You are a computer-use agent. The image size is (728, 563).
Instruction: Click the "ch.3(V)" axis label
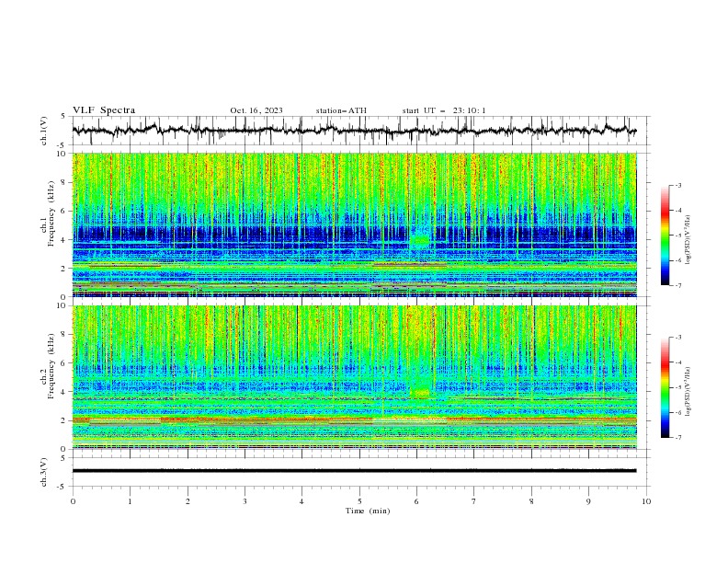(44, 472)
